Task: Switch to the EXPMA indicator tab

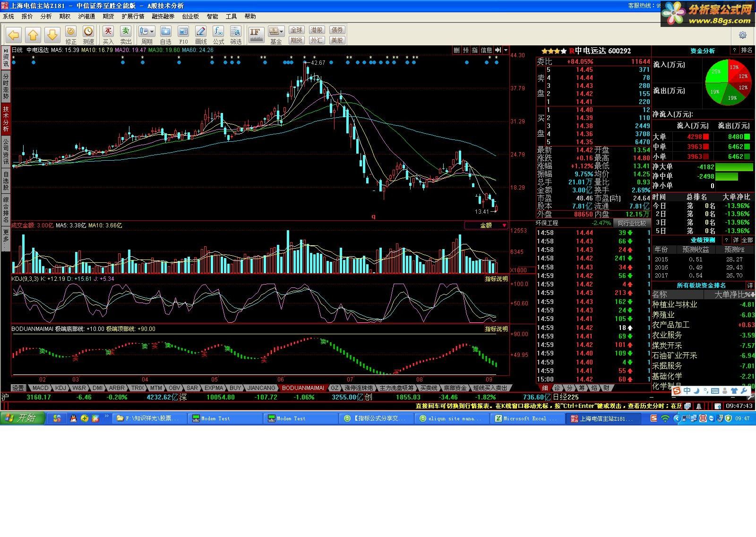Action: [214, 388]
